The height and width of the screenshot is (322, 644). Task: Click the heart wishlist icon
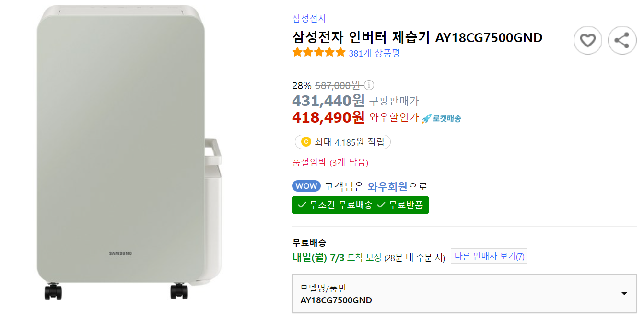[x=587, y=40]
